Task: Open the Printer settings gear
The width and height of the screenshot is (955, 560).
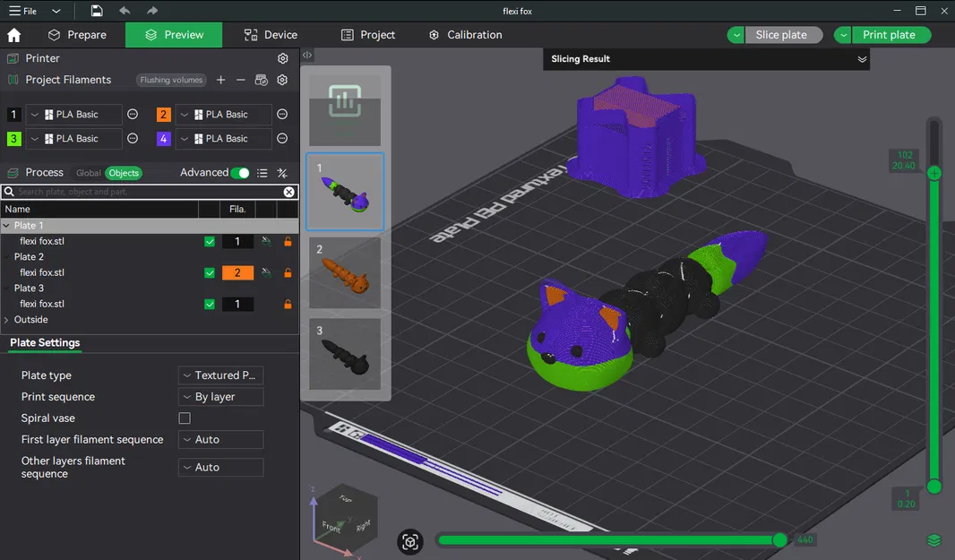Action: click(x=282, y=58)
